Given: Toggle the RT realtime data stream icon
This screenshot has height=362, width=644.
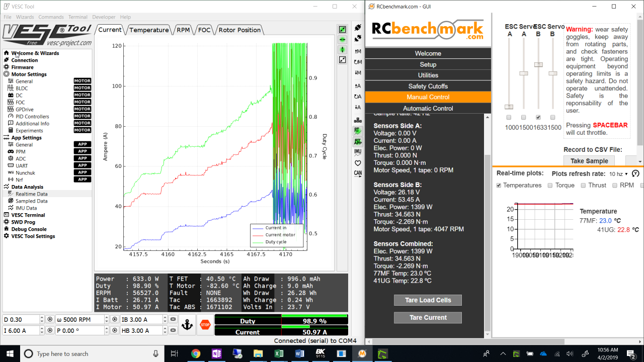Looking at the screenshot, I should point(358,131).
